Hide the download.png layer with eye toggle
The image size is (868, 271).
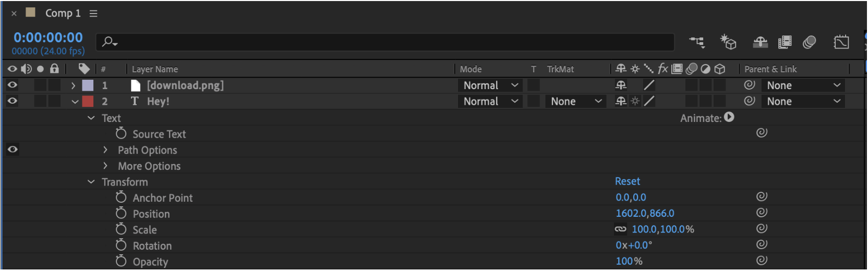13,85
